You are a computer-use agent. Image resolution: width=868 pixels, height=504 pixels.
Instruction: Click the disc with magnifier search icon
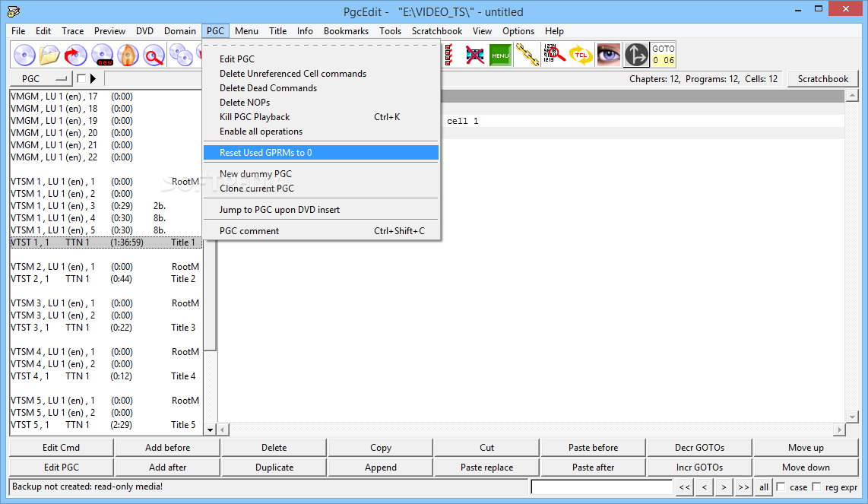(154, 55)
